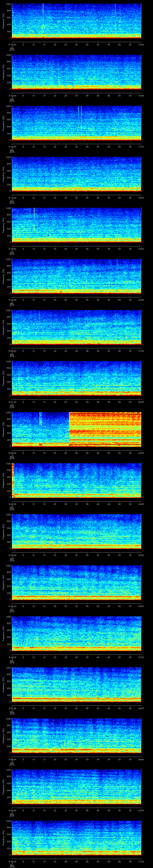The width and height of the screenshot is (153, 868).
Task: Click the vertical spike near 10 seconds in the 9:18 spectrogram
Action: point(34,214)
